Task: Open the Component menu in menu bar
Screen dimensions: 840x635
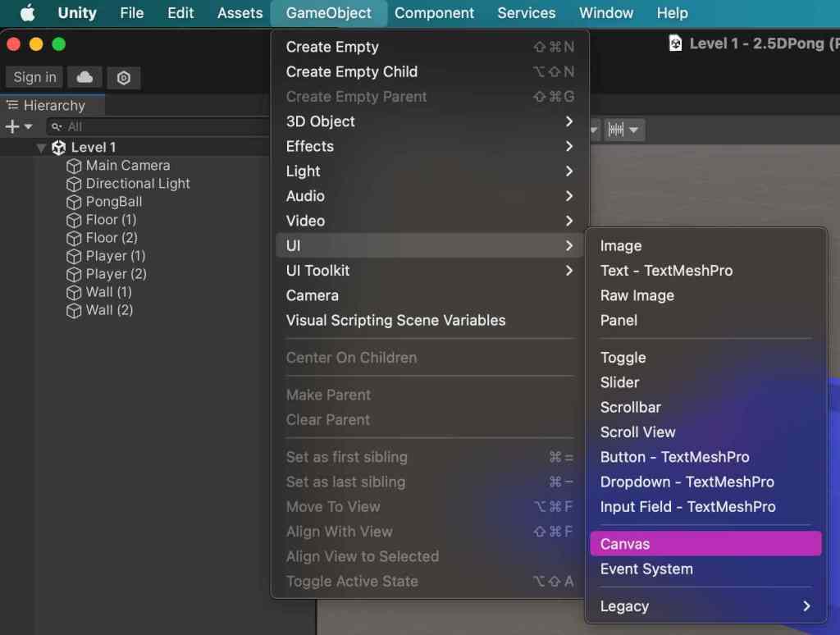Action: pos(434,13)
